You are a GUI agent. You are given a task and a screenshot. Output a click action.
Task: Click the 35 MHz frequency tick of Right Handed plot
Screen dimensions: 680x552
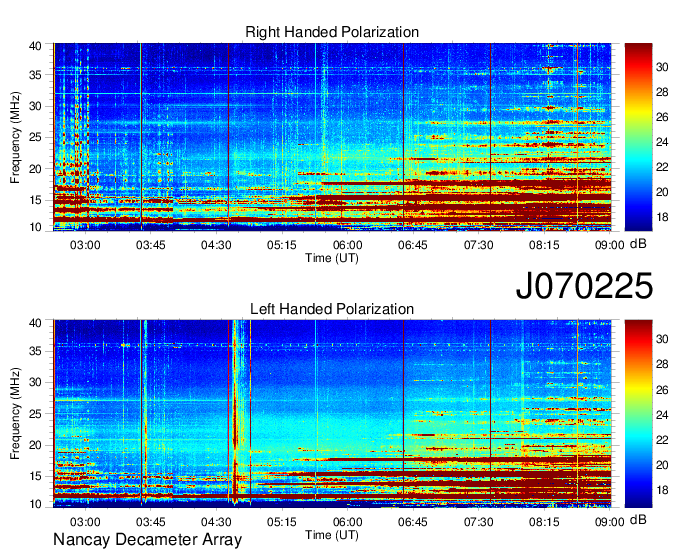[35, 75]
